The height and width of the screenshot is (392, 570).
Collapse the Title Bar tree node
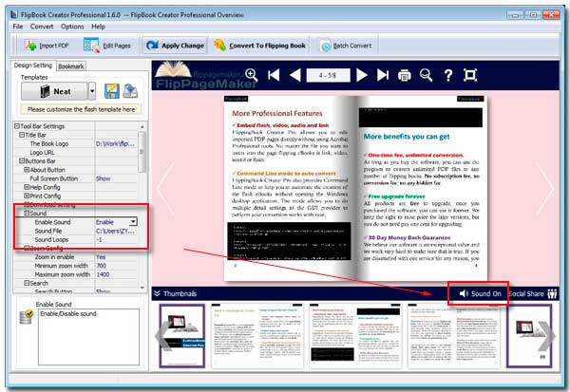(22, 135)
